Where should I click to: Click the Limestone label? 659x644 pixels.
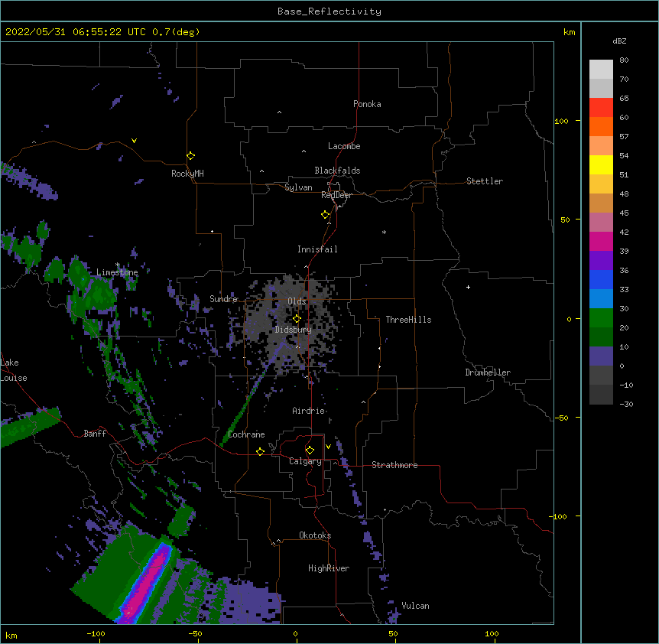click(x=117, y=272)
